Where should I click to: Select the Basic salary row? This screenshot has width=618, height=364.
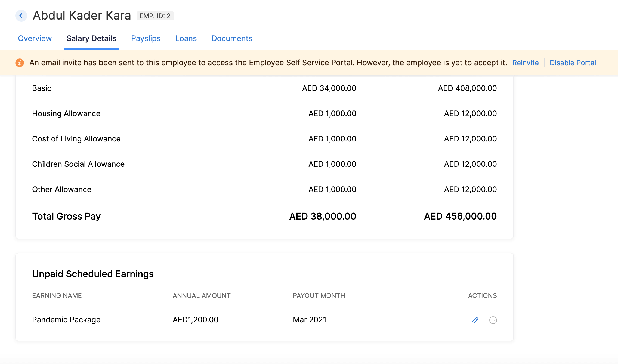[42, 88]
